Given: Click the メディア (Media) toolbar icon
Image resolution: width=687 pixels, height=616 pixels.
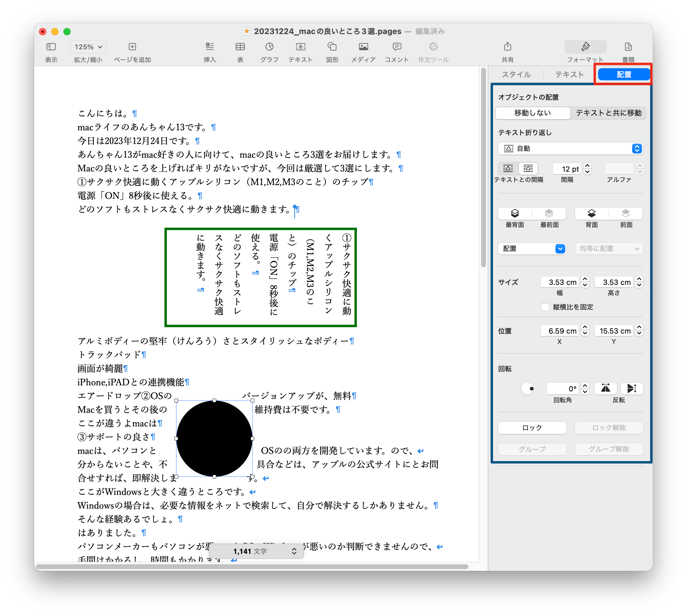Looking at the screenshot, I should point(363,47).
